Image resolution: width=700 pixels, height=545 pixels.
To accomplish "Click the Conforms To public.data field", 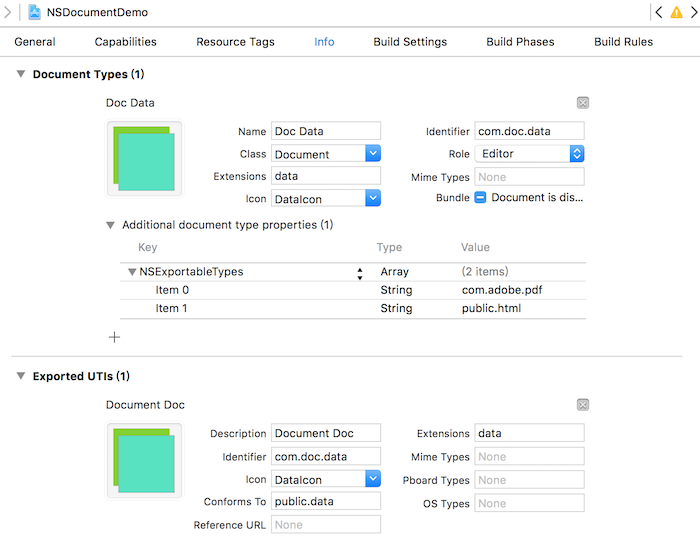I will pyautogui.click(x=325, y=502).
